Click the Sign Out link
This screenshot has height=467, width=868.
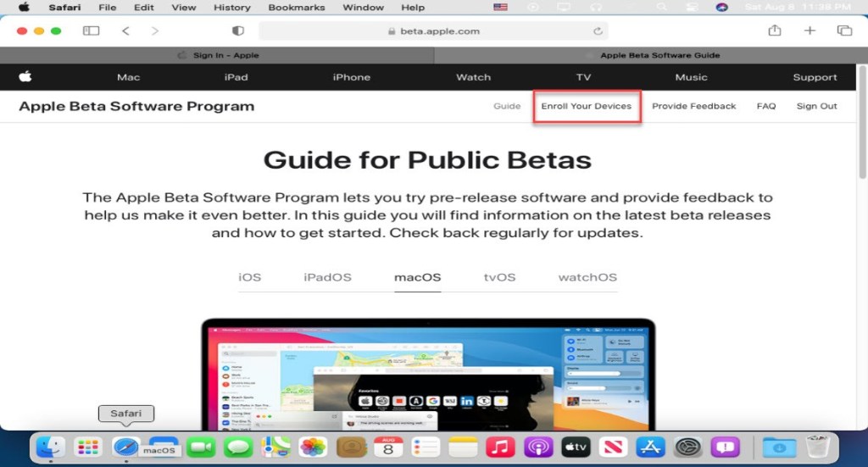click(x=816, y=106)
